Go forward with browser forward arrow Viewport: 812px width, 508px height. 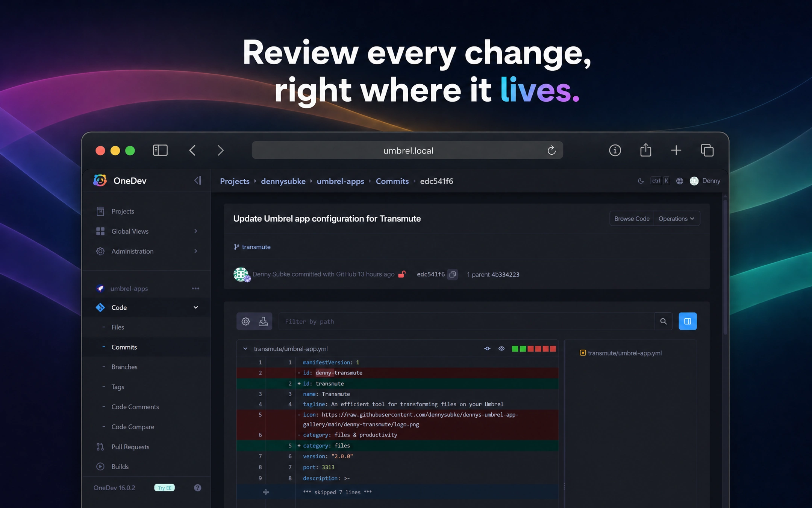tap(220, 151)
